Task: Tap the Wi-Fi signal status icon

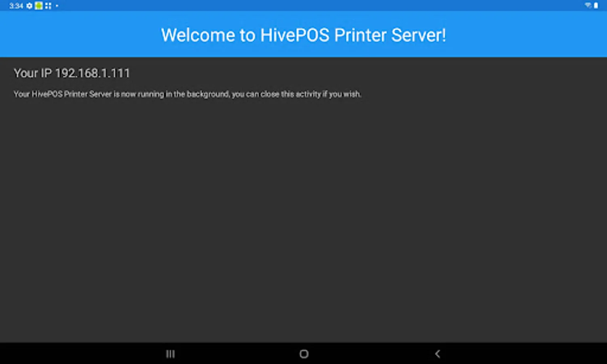Action: coord(588,5)
